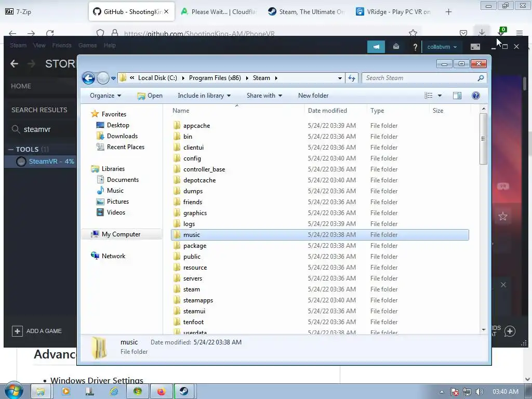This screenshot has height=399, width=532.
Task: Open Friends menu in Steam window
Action: [62, 45]
